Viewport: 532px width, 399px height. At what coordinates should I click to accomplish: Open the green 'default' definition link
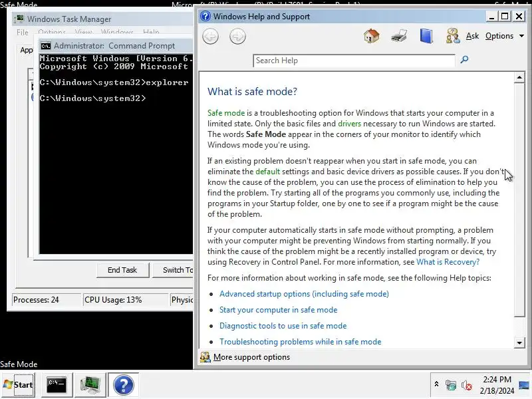coord(268,172)
